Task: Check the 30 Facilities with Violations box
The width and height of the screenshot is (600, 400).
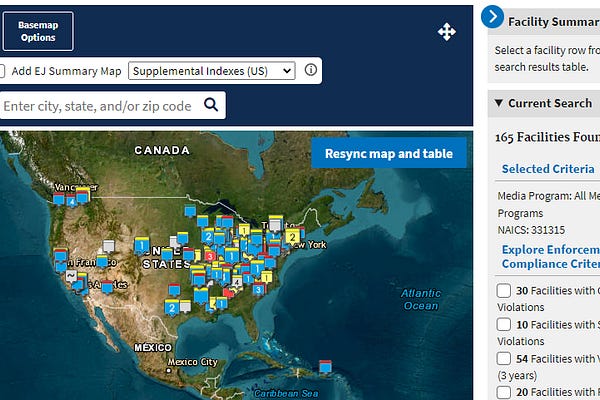Action: (504, 291)
